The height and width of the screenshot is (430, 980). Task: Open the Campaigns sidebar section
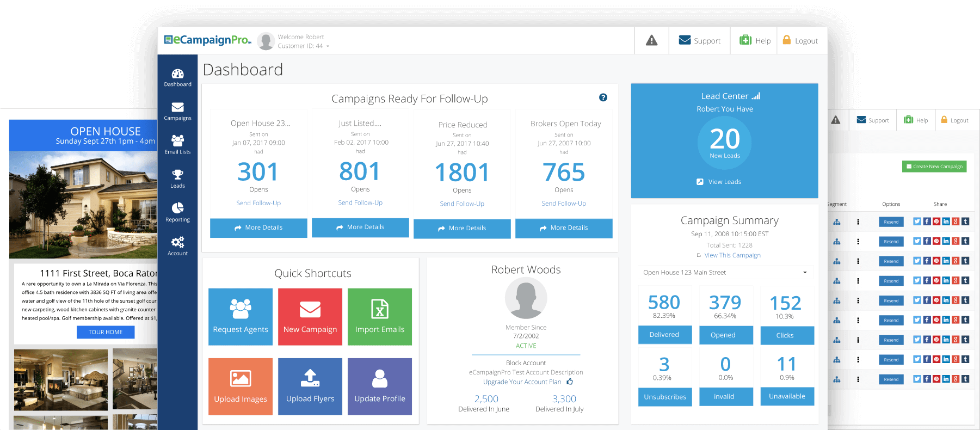177,112
